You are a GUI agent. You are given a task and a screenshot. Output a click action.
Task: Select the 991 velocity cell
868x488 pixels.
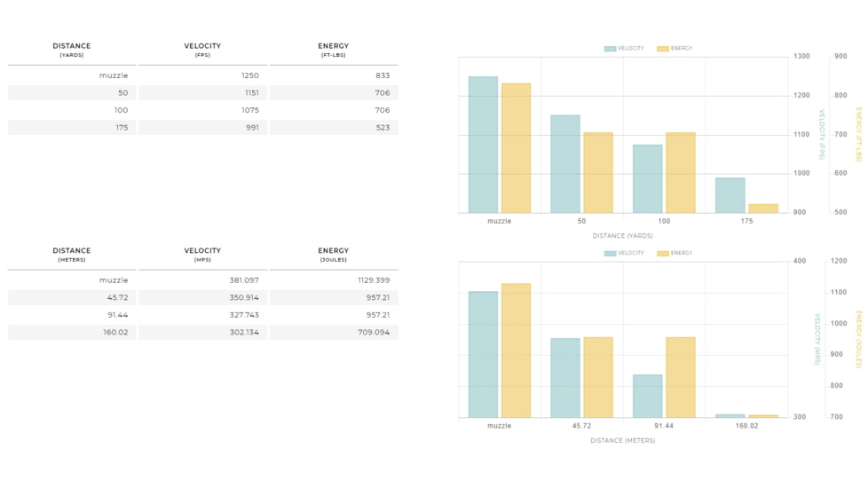click(202, 127)
